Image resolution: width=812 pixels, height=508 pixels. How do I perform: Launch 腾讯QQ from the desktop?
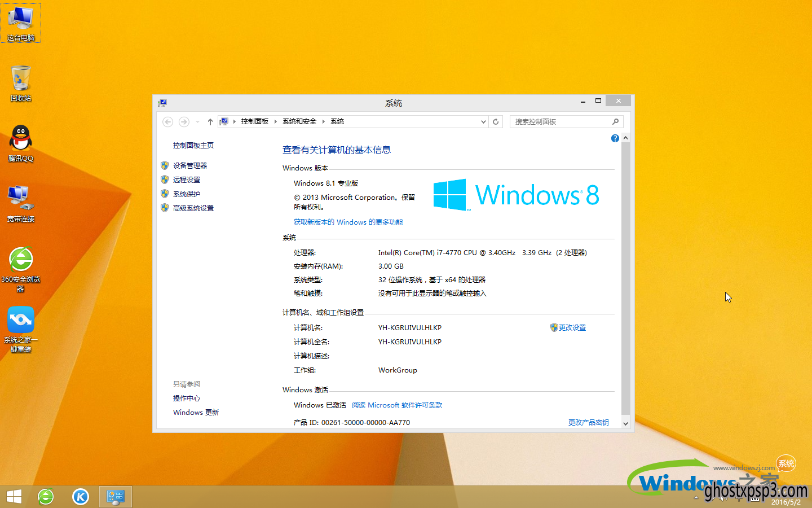21,143
